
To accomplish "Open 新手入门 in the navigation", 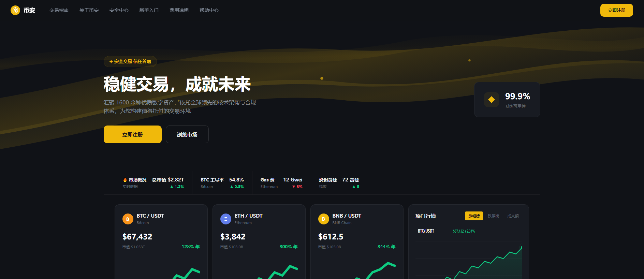I will coord(149,10).
